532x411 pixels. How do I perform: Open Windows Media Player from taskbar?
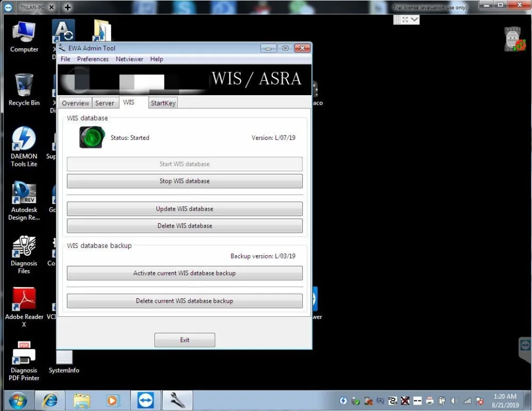pos(112,400)
